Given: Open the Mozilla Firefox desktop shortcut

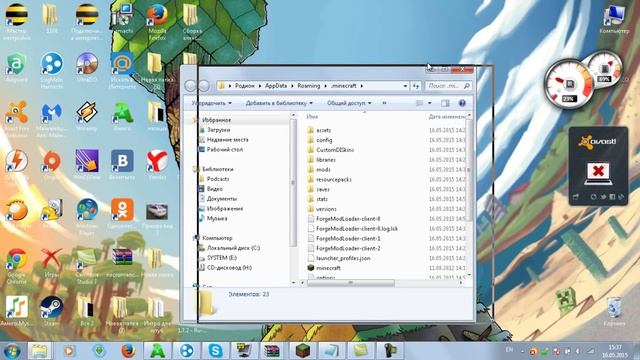Looking at the screenshot, I should 157,20.
